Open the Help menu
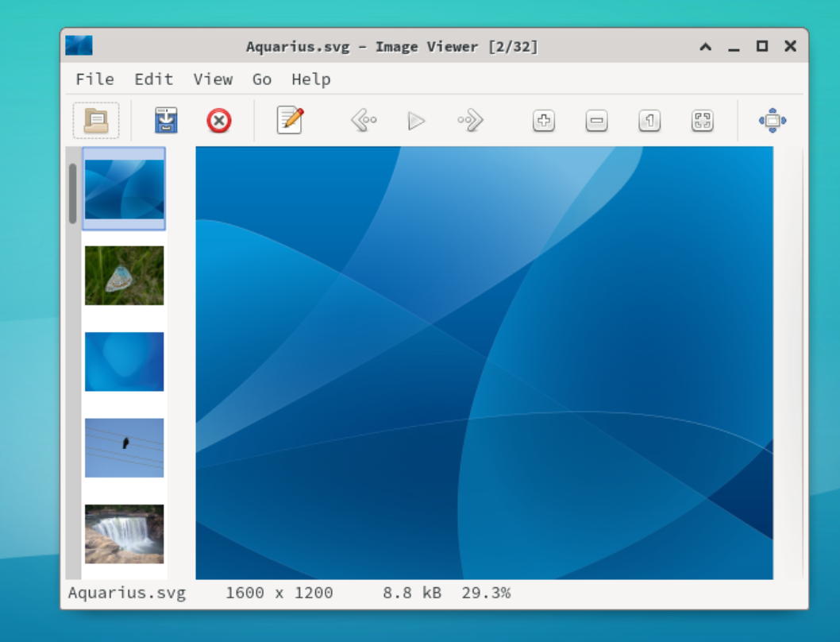The image size is (840, 642). coord(310,79)
